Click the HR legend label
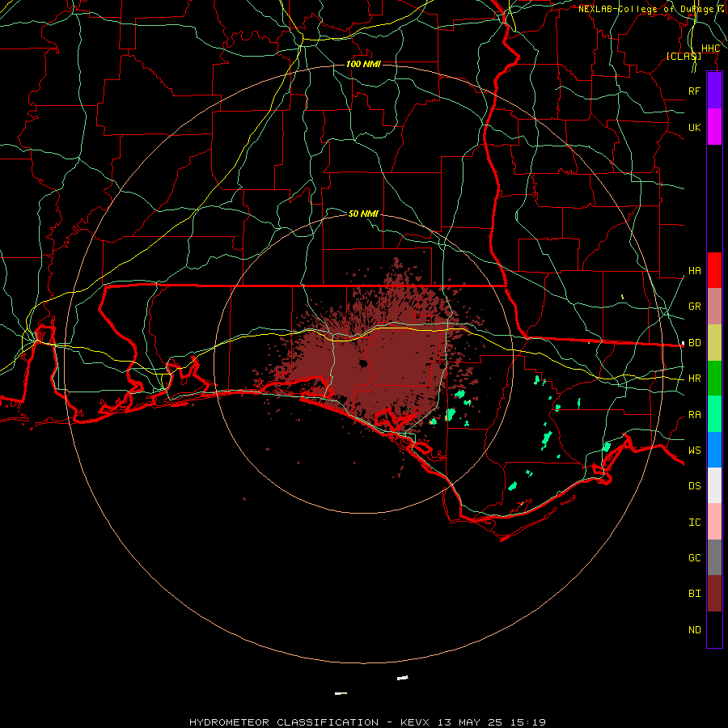 tap(695, 379)
